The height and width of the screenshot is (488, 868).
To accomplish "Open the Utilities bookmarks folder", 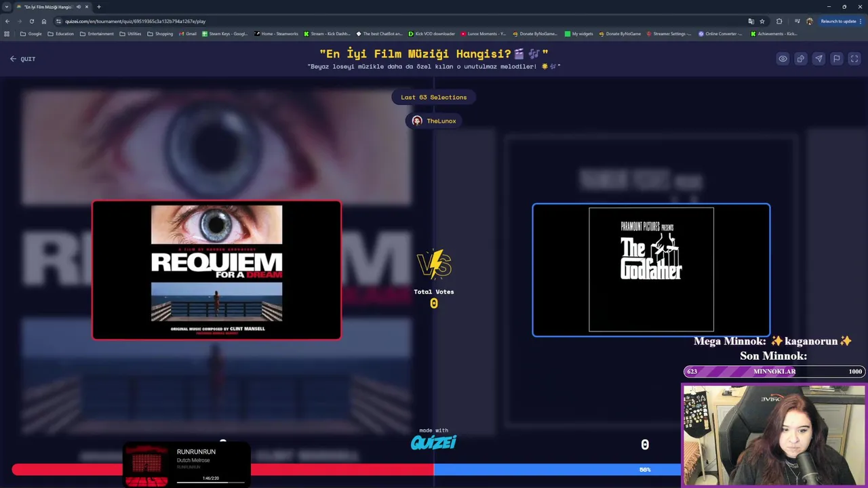I will [x=130, y=34].
